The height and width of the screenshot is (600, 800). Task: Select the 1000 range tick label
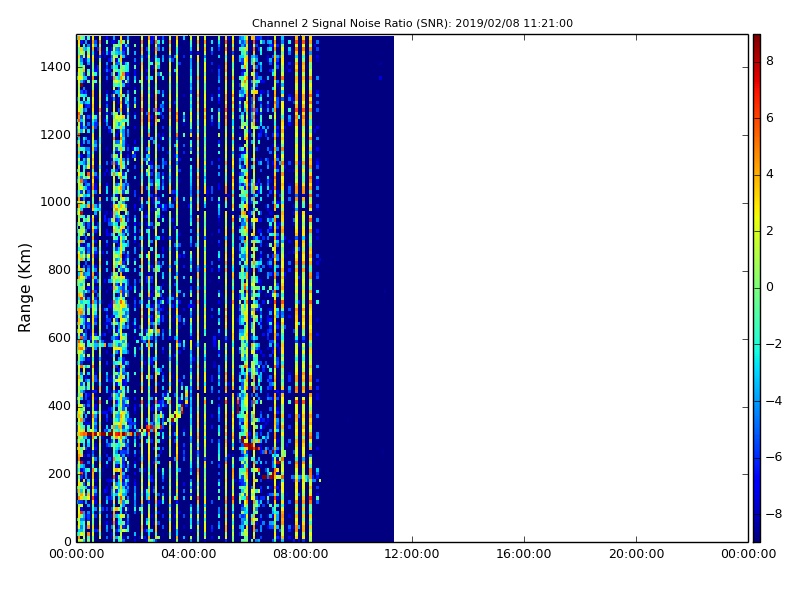[x=56, y=202]
